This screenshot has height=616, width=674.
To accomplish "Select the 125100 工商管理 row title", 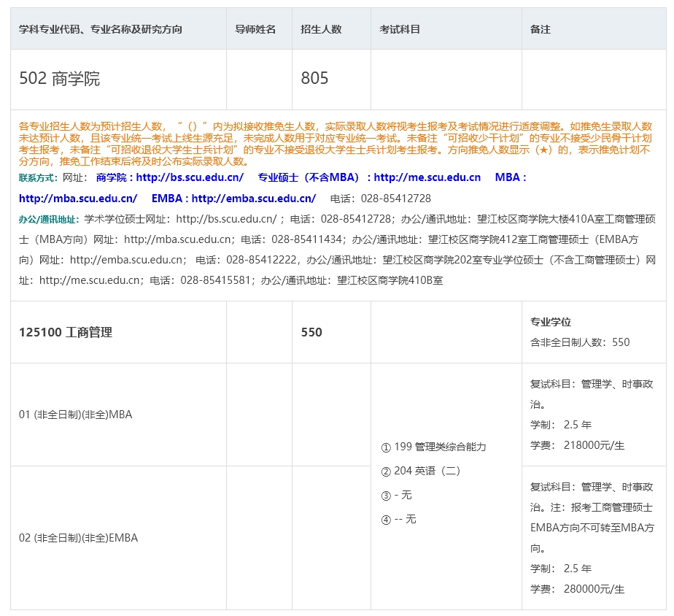I will (66, 332).
